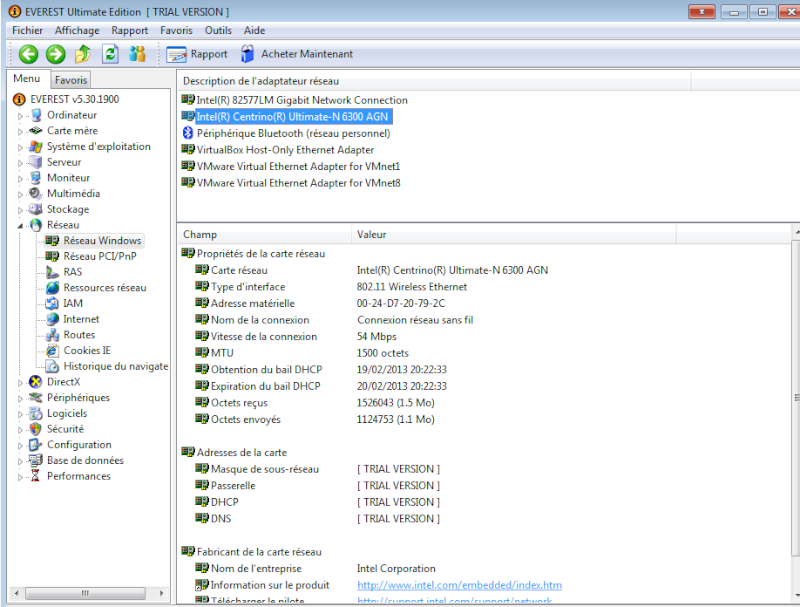Viewport: 800px width, 607px height.
Task: Select Réseau PCI/PnP in the tree
Action: click(x=100, y=257)
